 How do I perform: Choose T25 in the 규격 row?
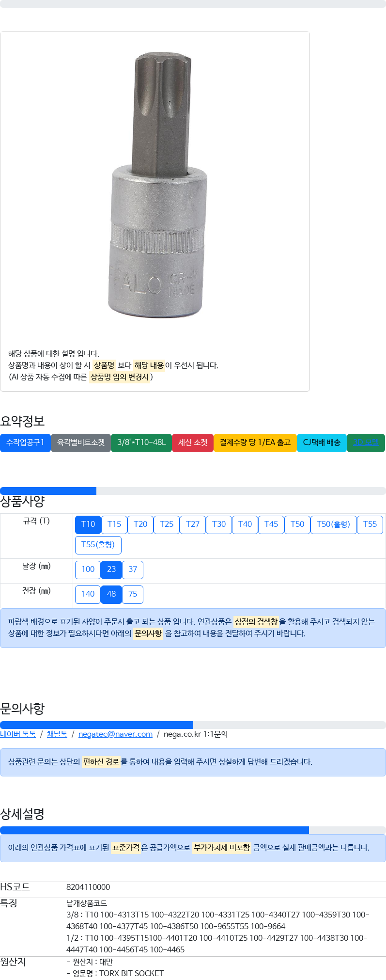[167, 524]
